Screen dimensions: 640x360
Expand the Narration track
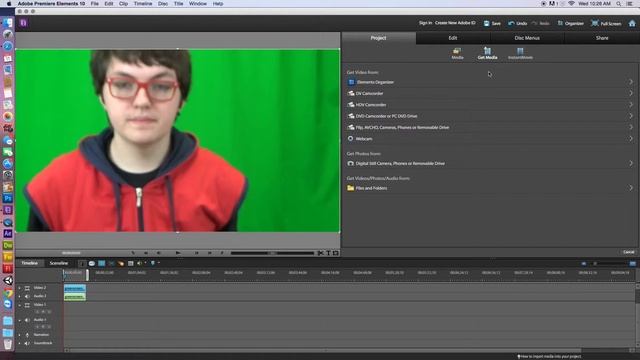[x=19, y=335]
